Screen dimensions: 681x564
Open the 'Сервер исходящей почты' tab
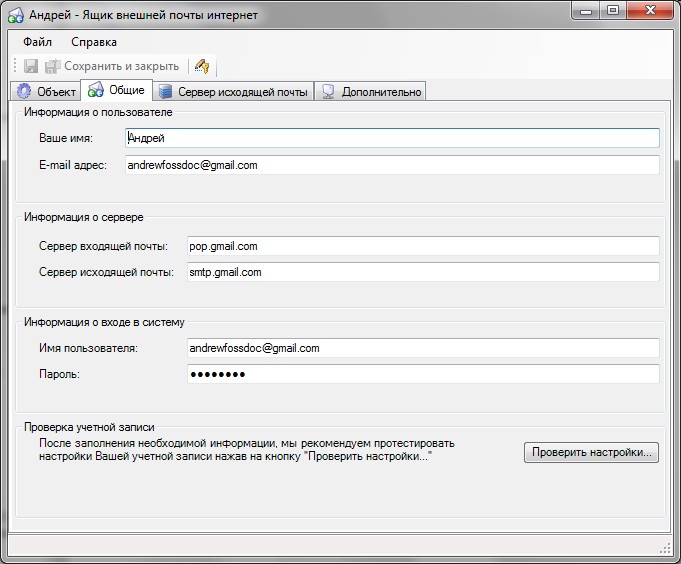point(233,92)
